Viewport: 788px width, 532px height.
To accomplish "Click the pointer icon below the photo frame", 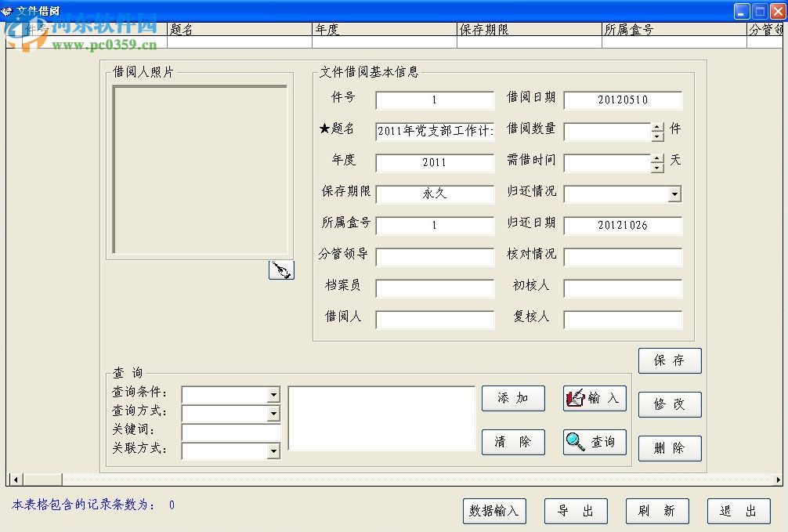I will click(282, 269).
